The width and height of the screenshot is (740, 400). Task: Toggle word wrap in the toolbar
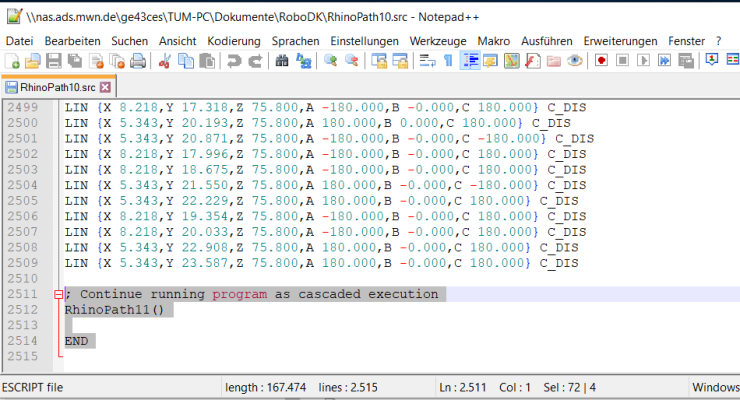pyautogui.click(x=427, y=61)
